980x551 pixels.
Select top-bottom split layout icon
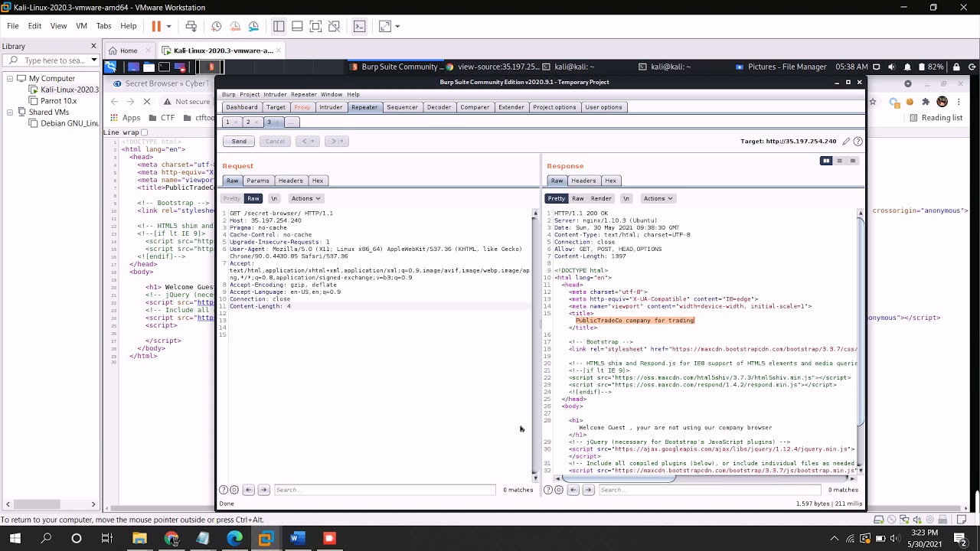pos(839,161)
